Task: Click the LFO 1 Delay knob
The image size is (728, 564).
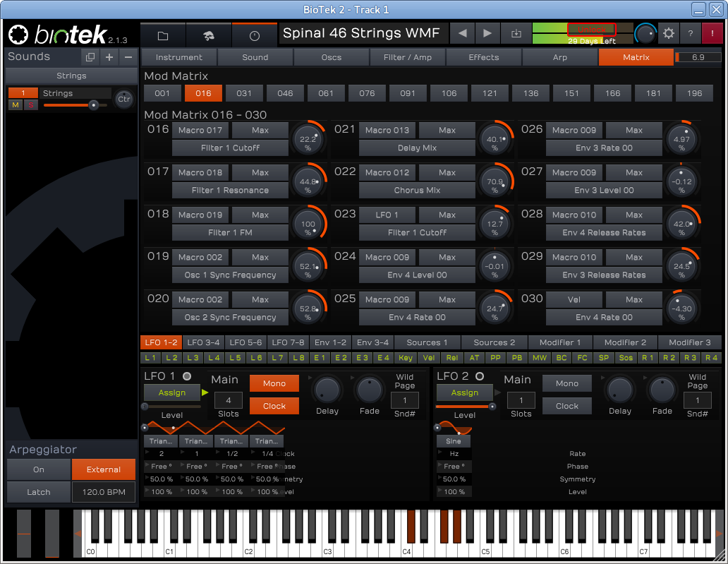Action: 327,390
